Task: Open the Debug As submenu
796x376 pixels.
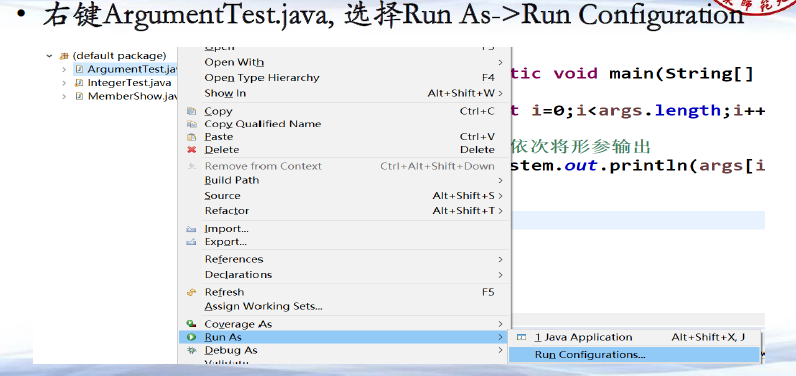Action: (344, 350)
